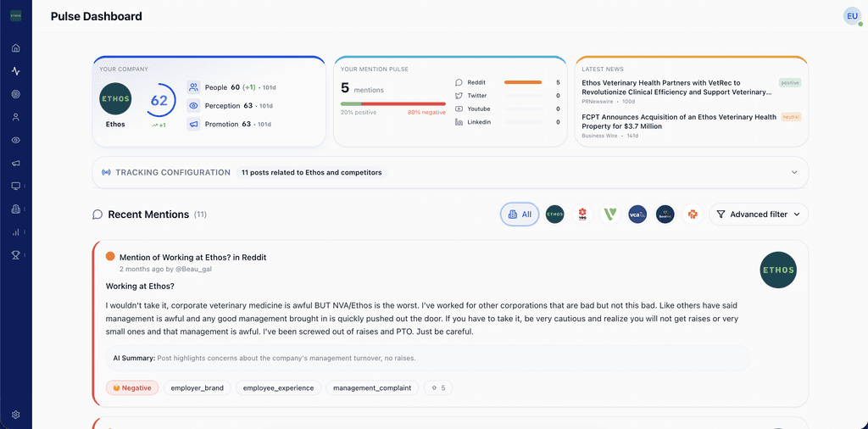Image resolution: width=868 pixels, height=429 pixels.
Task: Expand the Tracking Configuration panel chevron
Action: 794,172
